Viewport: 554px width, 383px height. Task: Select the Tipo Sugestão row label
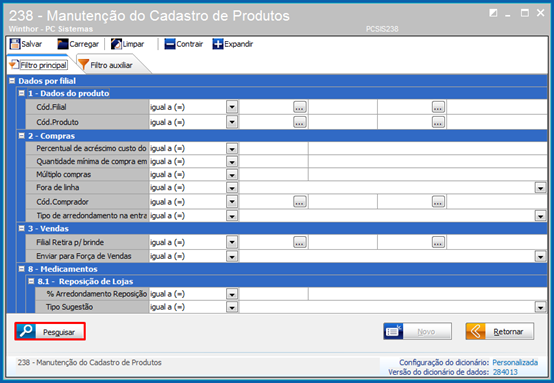pyautogui.click(x=69, y=307)
